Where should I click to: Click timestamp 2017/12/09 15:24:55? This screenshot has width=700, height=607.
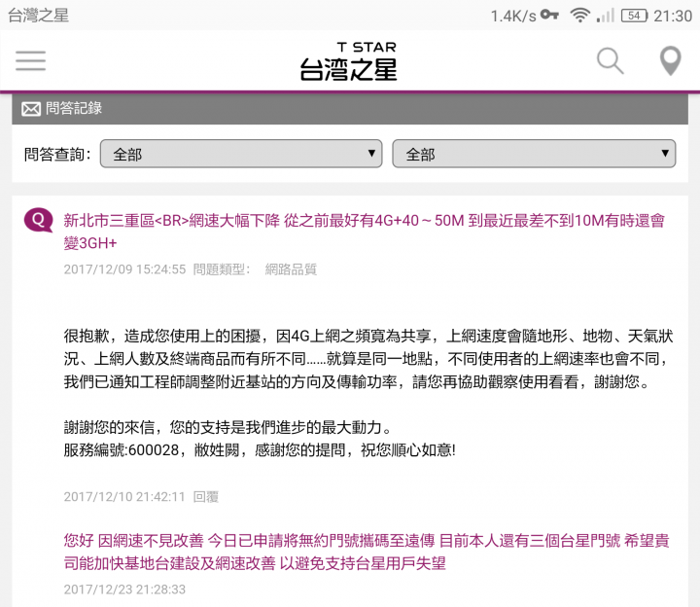click(x=124, y=269)
